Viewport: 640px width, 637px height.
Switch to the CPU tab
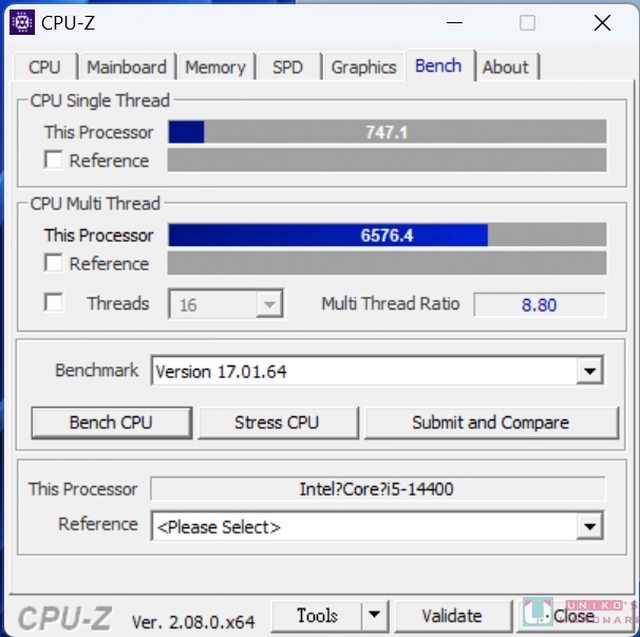click(45, 67)
